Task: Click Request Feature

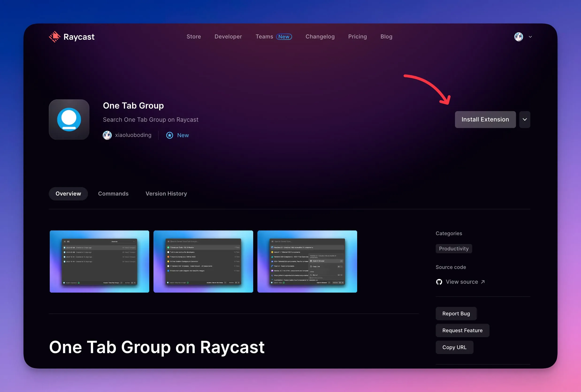Action: 463,330
